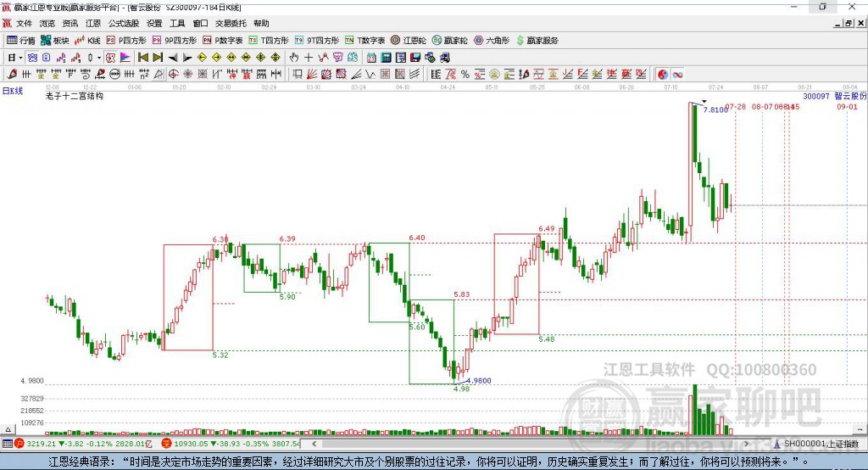This screenshot has width=868, height=470.
Task: Expand the candlestick style dropdown arrow
Action: click(x=98, y=58)
